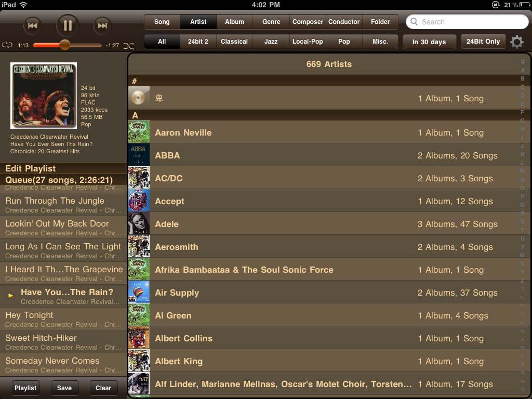Filter by Misc. category
Image resolution: width=532 pixels, height=399 pixels.
[380, 42]
